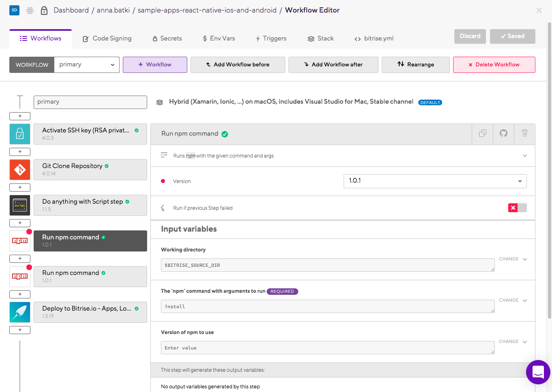552x392 pixels.
Task: Delete the step with the trash icon
Action: 525,134
